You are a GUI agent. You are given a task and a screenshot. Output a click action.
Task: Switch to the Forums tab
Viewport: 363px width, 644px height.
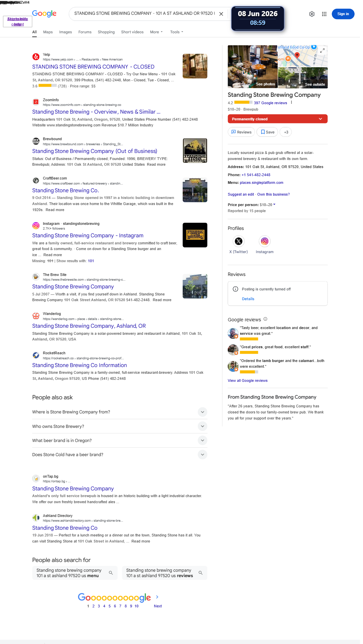(85, 32)
